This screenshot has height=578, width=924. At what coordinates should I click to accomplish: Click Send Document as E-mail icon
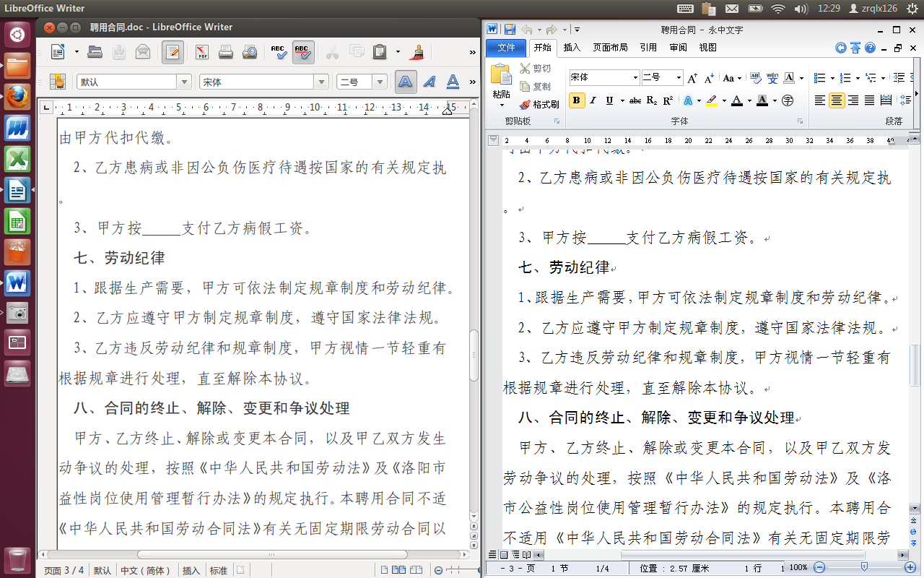[143, 51]
